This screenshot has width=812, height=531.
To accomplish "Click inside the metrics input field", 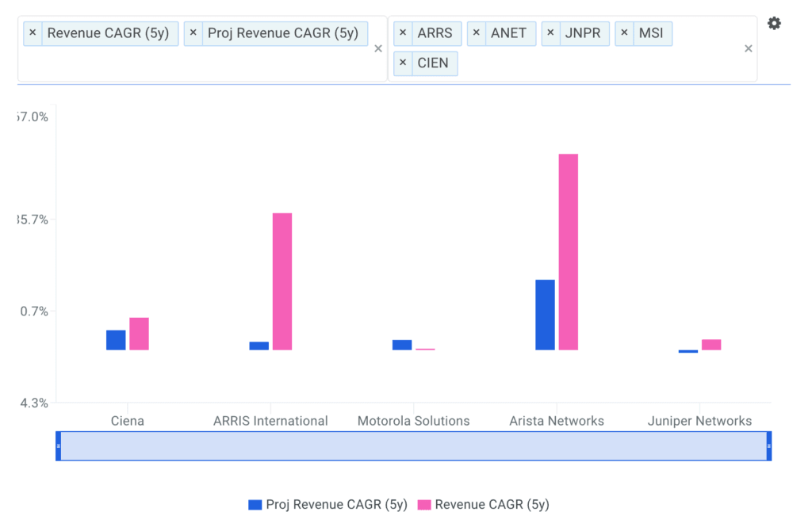I will [198, 65].
